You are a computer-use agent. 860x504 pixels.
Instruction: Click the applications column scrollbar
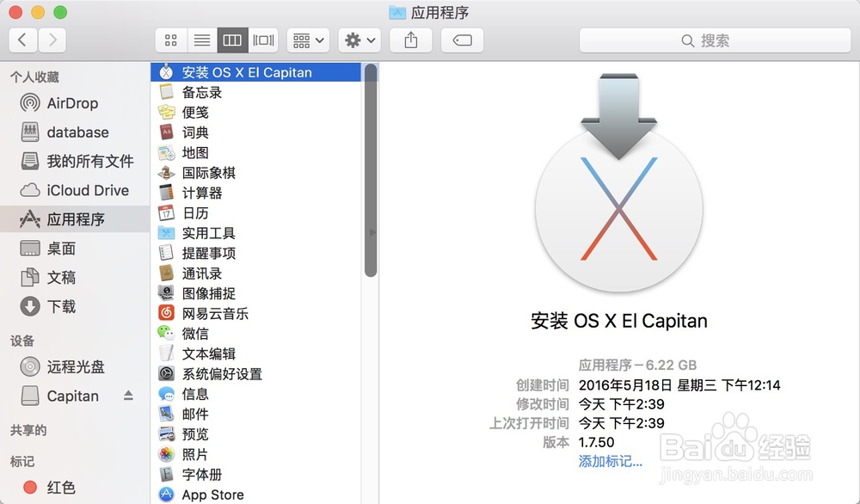[x=371, y=170]
